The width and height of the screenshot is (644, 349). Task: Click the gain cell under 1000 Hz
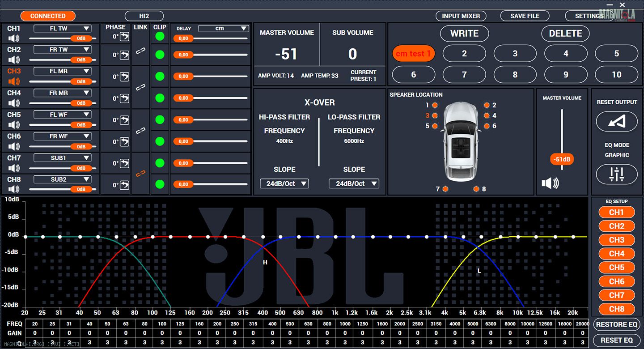(x=345, y=333)
